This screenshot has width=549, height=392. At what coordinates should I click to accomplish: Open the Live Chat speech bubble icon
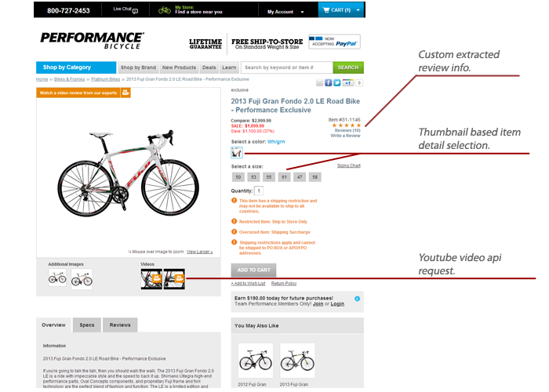click(x=135, y=11)
